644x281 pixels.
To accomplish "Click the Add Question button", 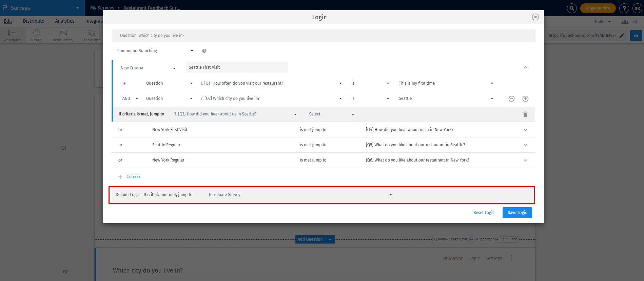I will tap(310, 239).
